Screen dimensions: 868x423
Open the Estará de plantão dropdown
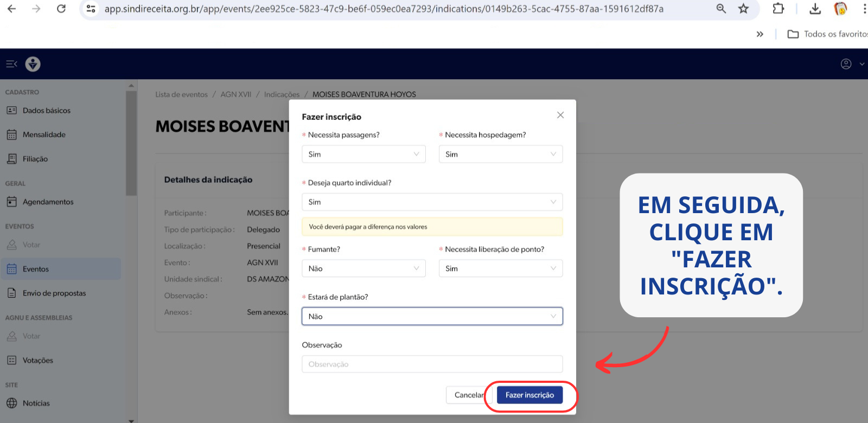[x=432, y=316]
